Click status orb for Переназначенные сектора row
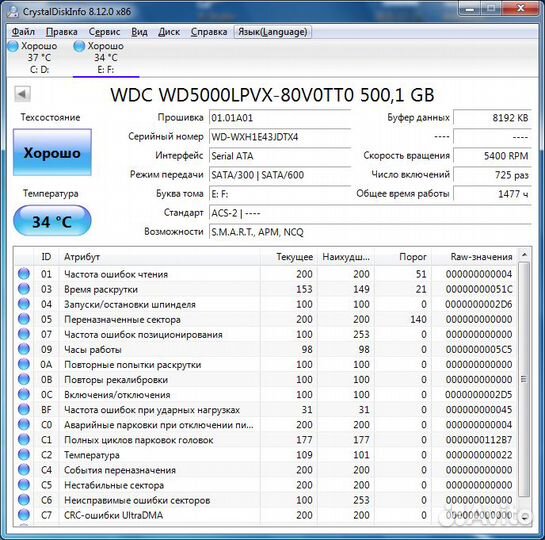Image resolution: width=545 pixels, height=540 pixels. (x=24, y=319)
